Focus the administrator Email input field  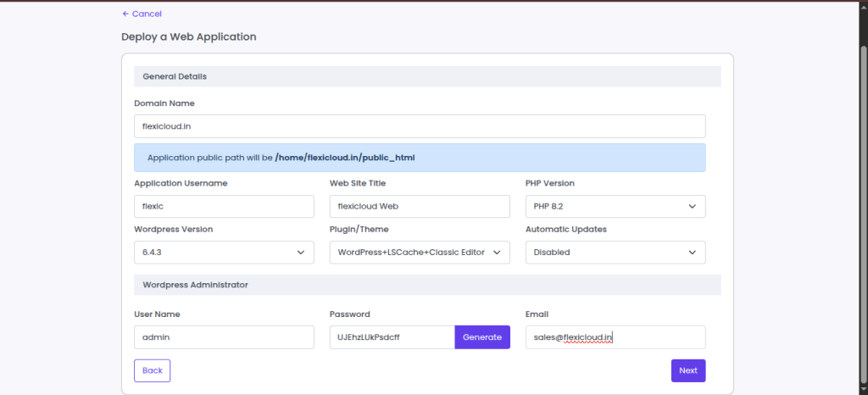(x=615, y=337)
